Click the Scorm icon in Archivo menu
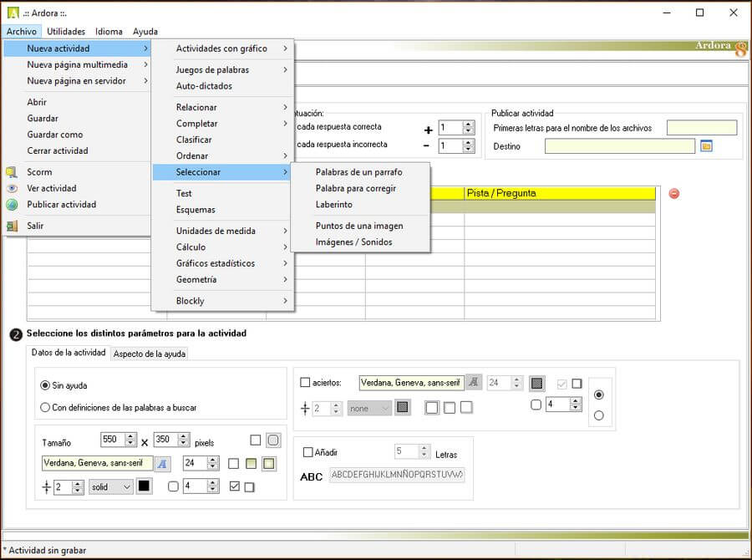The image size is (752, 560). point(12,172)
